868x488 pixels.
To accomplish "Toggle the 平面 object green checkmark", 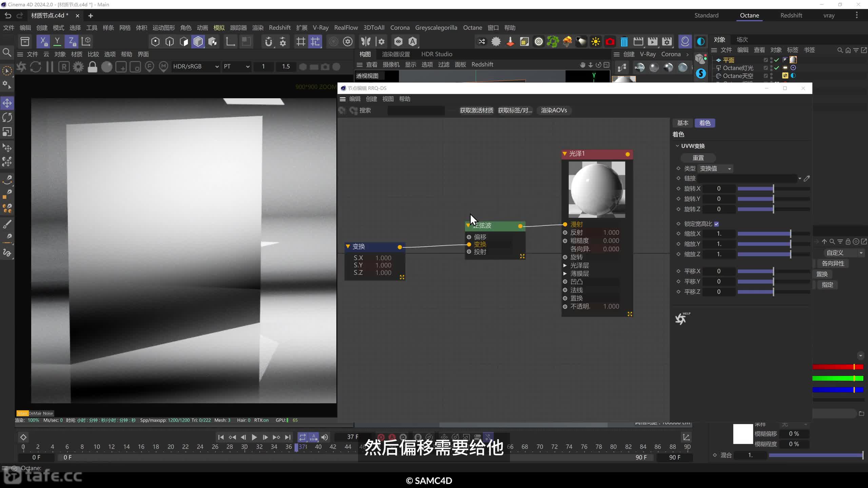I will click(x=776, y=60).
